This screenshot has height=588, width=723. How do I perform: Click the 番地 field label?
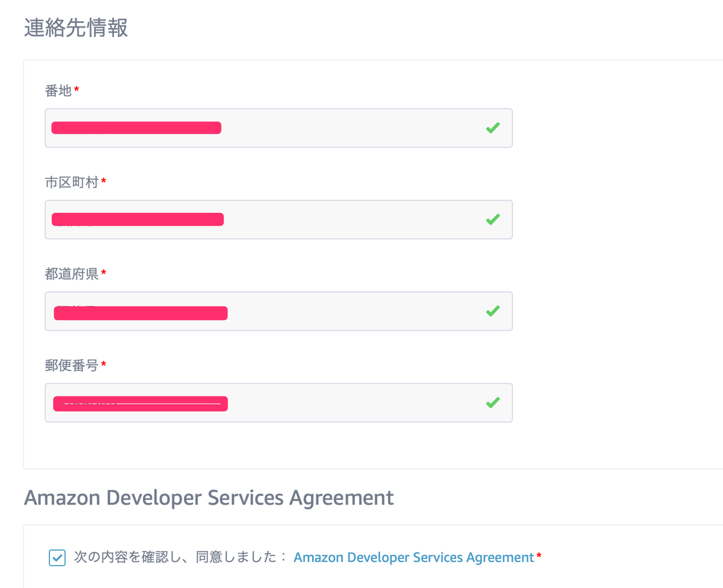(x=58, y=90)
